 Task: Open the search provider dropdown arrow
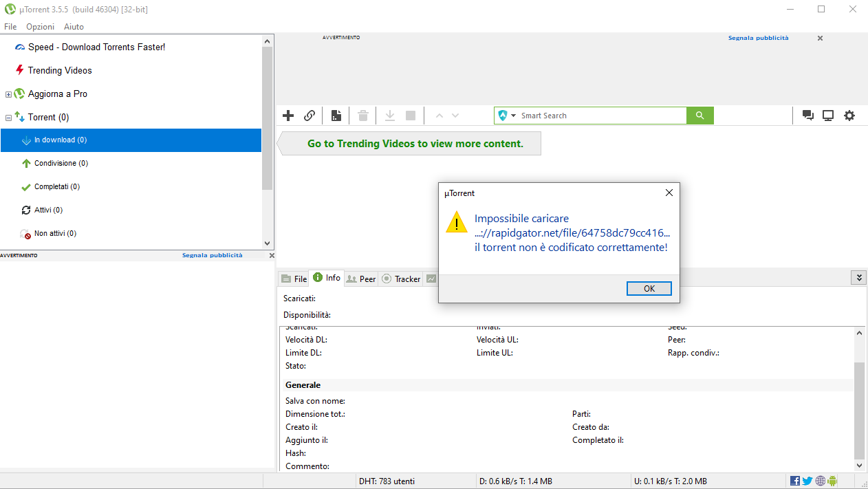point(513,116)
